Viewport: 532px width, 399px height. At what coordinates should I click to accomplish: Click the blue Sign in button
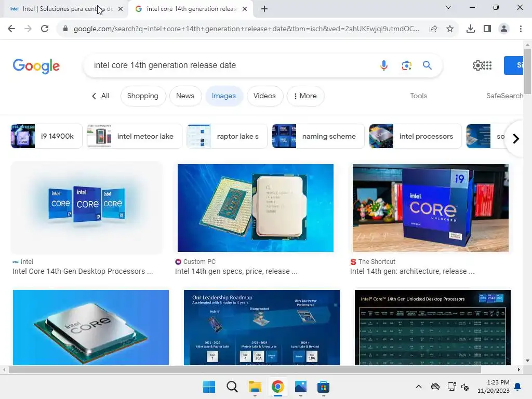(514, 65)
